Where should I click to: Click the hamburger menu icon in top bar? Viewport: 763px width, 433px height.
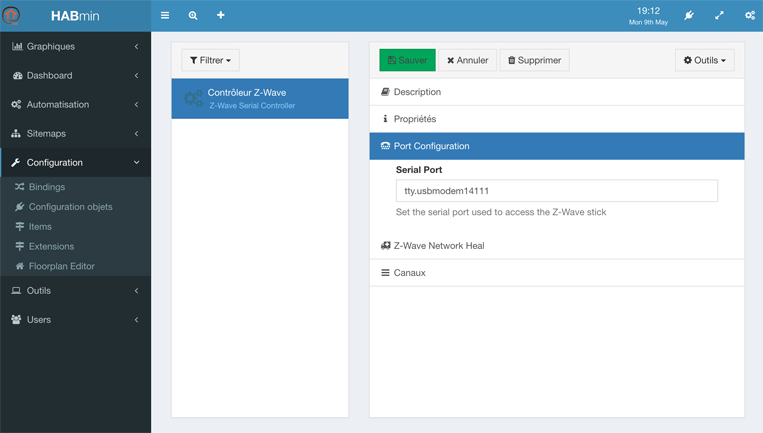(165, 15)
